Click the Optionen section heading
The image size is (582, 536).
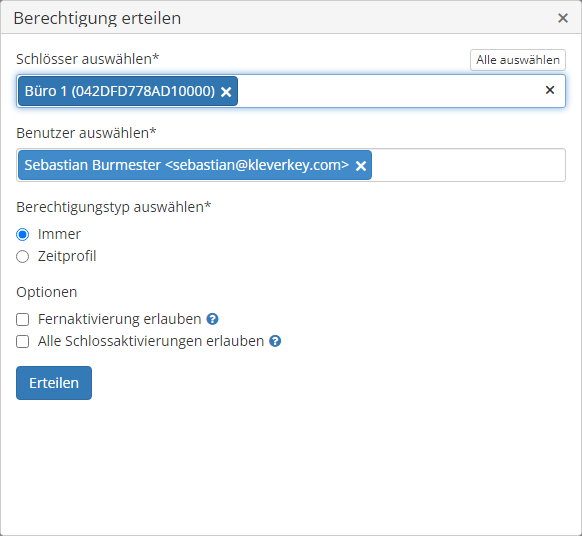[47, 292]
